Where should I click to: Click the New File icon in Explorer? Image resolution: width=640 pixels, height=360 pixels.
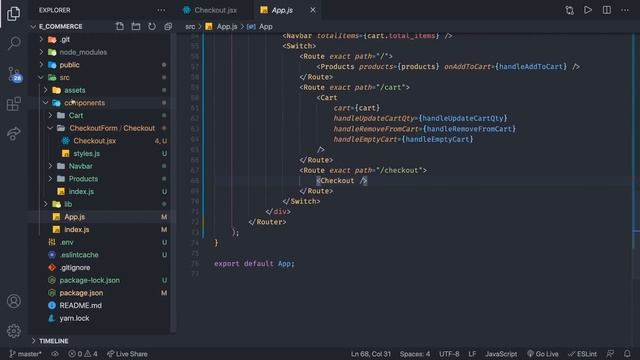(x=120, y=27)
